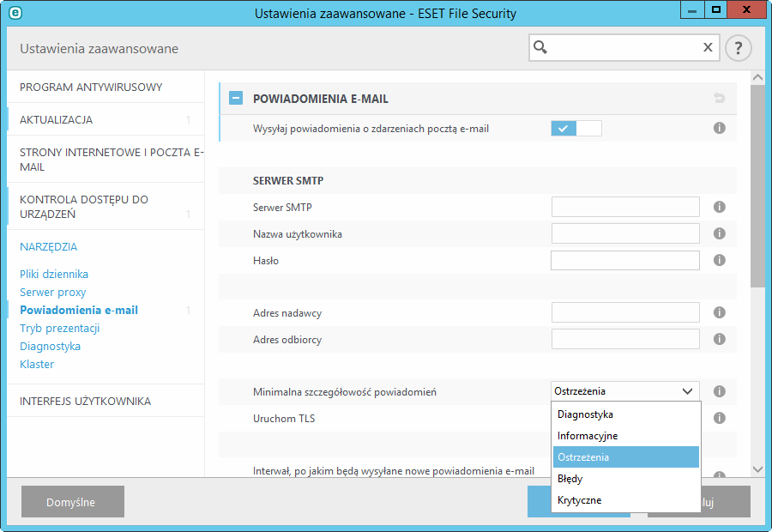Click the Domyślne button
Viewport: 772px width, 532px height.
pos(73,501)
